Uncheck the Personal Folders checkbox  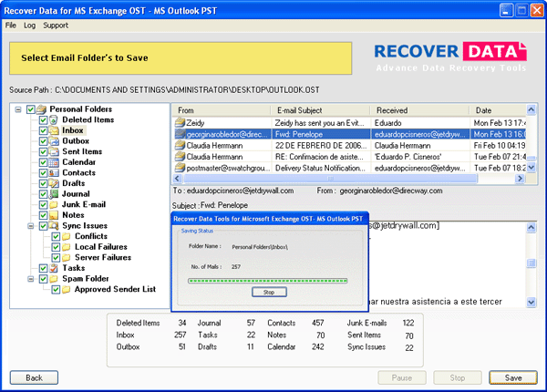(x=31, y=109)
